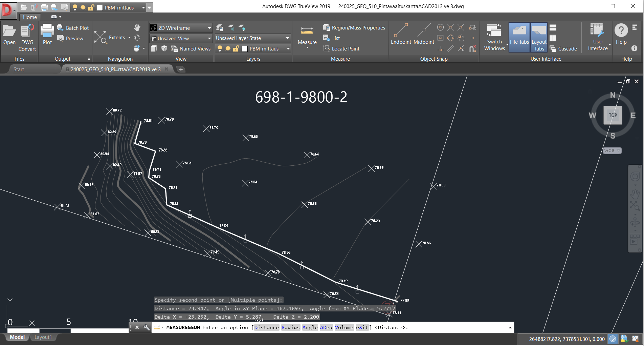Activate the Pan hand tool
The image size is (644, 346).
point(137,27)
